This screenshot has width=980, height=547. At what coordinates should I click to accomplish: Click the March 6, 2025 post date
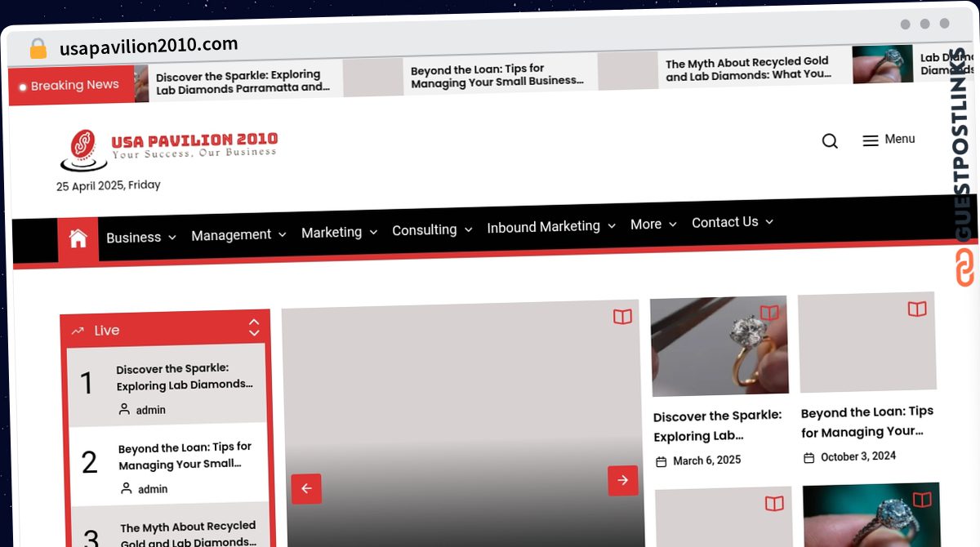point(707,460)
